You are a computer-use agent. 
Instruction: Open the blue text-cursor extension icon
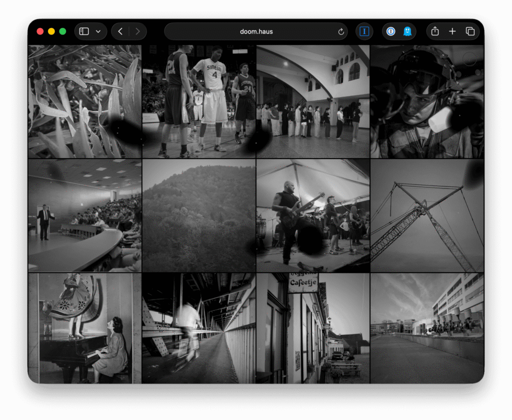click(364, 31)
